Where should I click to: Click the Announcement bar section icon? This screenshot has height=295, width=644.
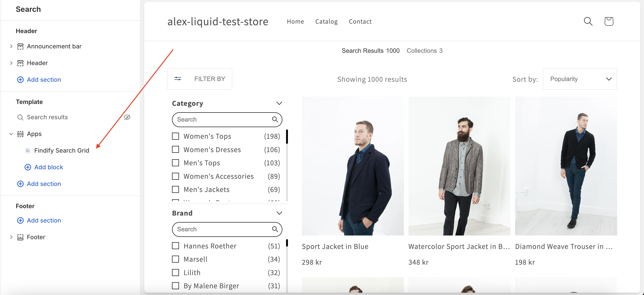point(20,47)
